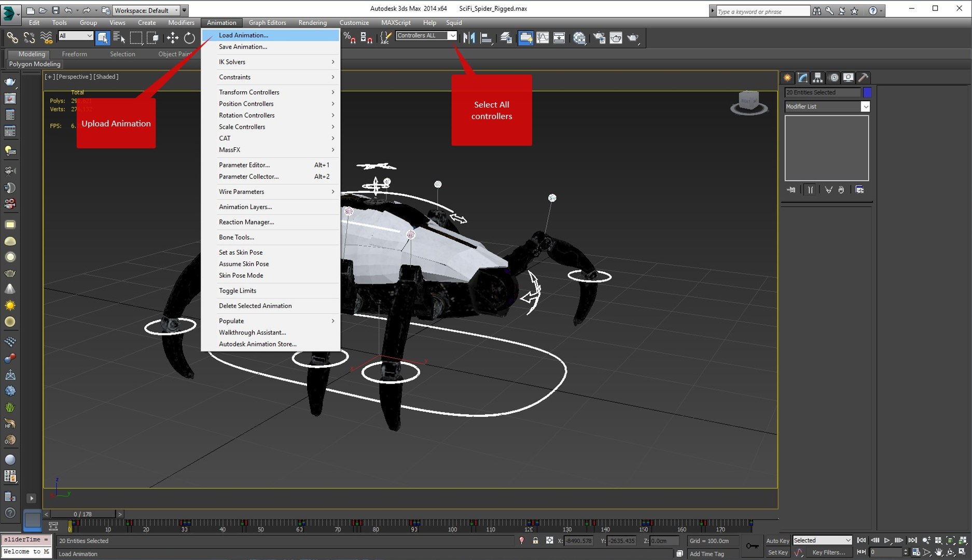Select Delete Selected Animation entry
Image resolution: width=972 pixels, height=560 pixels.
click(270, 305)
